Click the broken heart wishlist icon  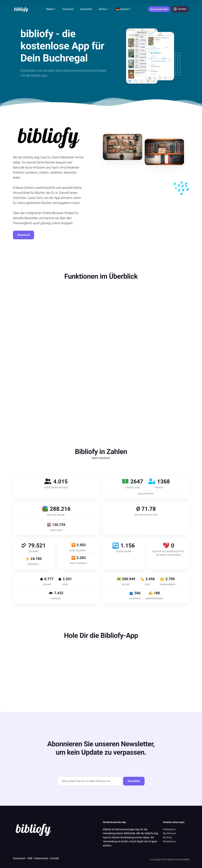coord(166,545)
